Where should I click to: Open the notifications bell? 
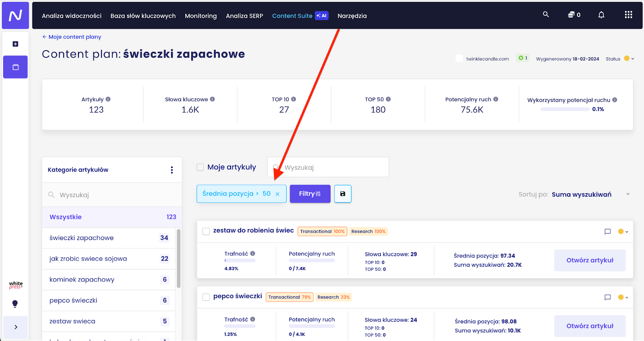coord(601,15)
